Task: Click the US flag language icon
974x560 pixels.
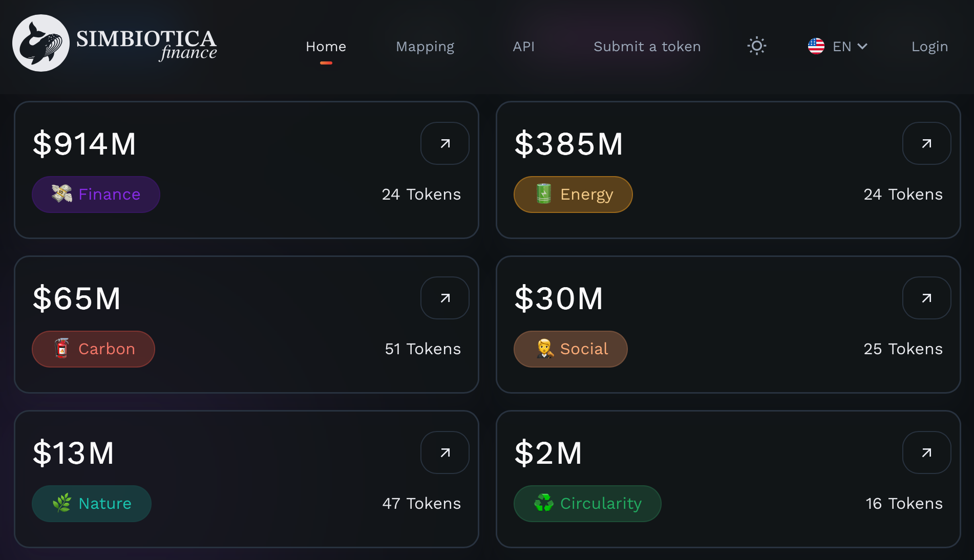Action: (816, 46)
